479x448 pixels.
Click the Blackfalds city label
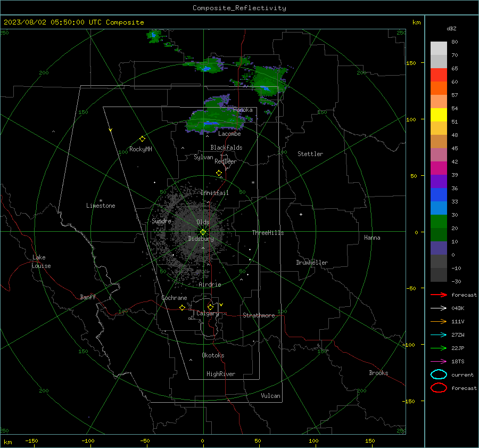pyautogui.click(x=226, y=148)
